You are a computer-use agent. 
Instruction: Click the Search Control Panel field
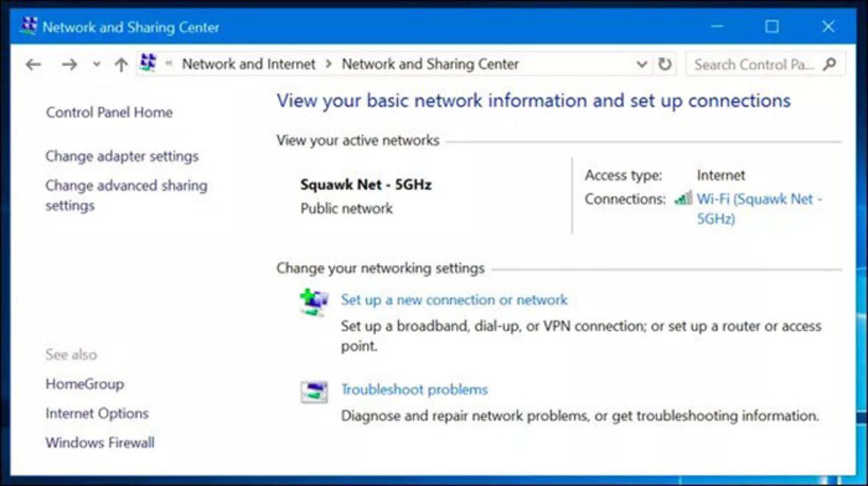pyautogui.click(x=754, y=65)
